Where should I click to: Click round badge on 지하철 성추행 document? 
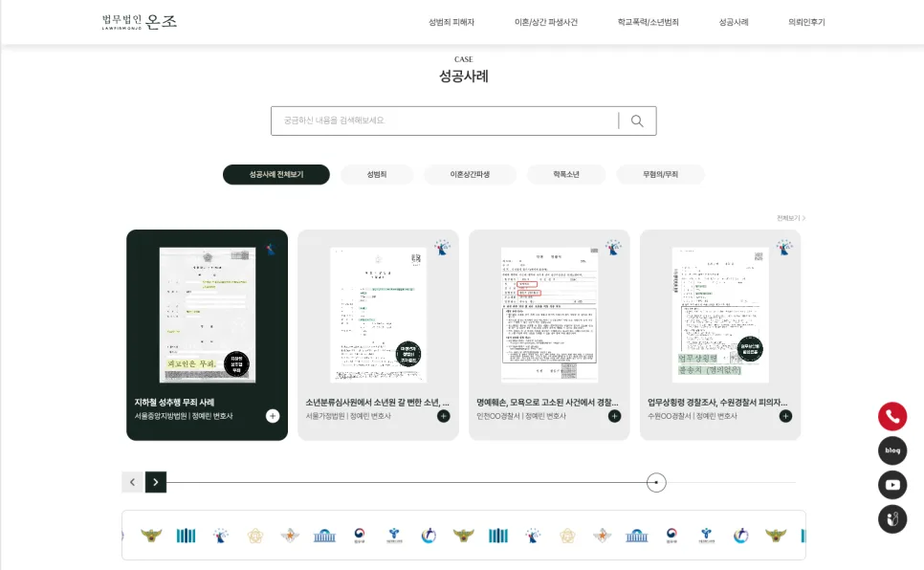pos(237,364)
